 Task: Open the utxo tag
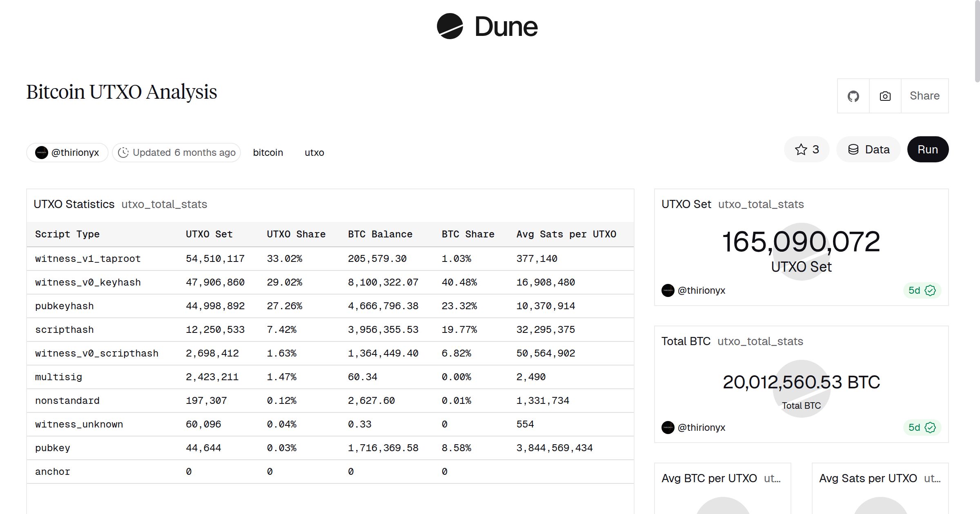[x=314, y=152]
